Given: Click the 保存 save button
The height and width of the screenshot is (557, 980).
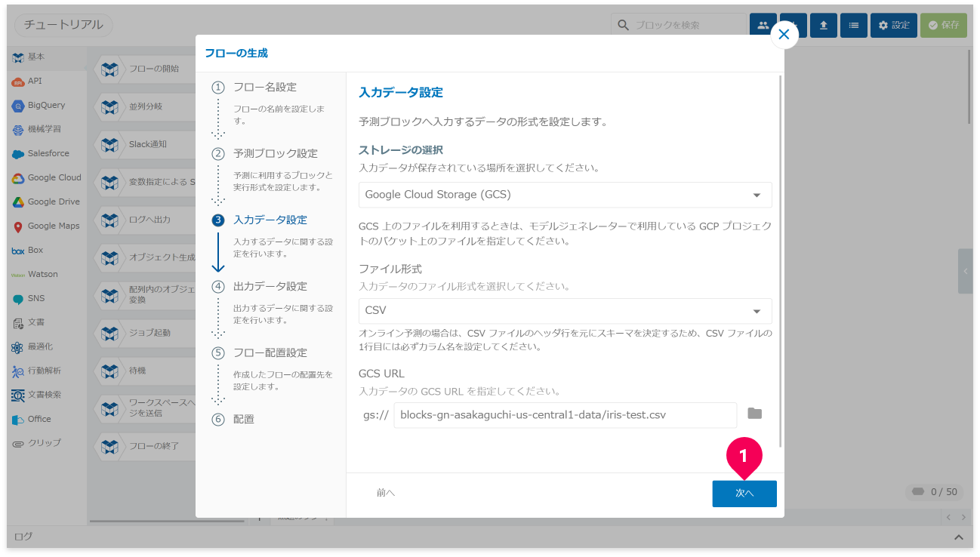Looking at the screenshot, I should (944, 25).
